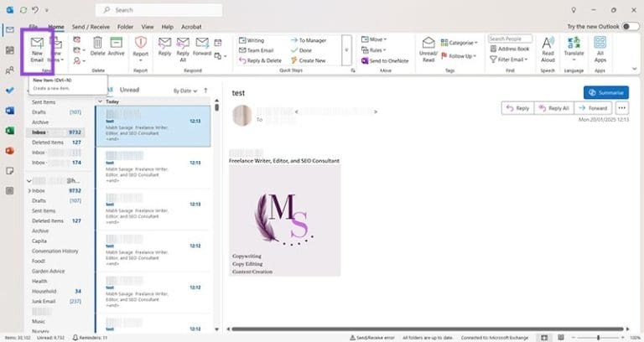Image resolution: width=644 pixels, height=342 pixels.
Task: Archive the selected email
Action: point(116,47)
